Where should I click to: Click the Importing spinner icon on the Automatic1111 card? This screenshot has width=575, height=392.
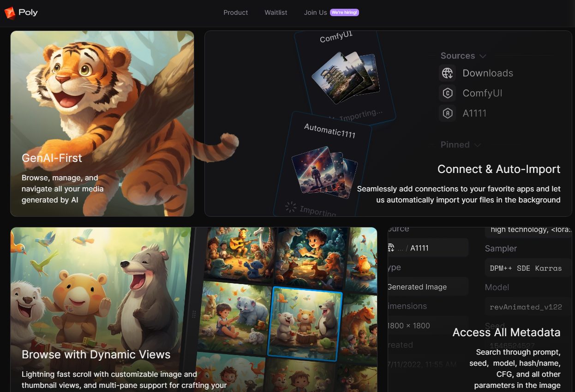291,207
